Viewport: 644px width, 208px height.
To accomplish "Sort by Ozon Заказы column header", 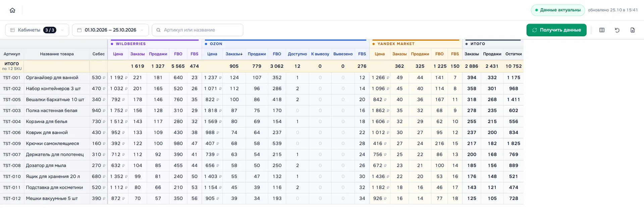I will (234, 54).
